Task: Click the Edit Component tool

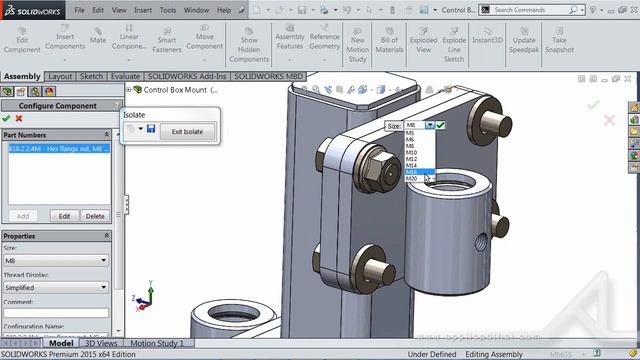Action: pos(22,40)
